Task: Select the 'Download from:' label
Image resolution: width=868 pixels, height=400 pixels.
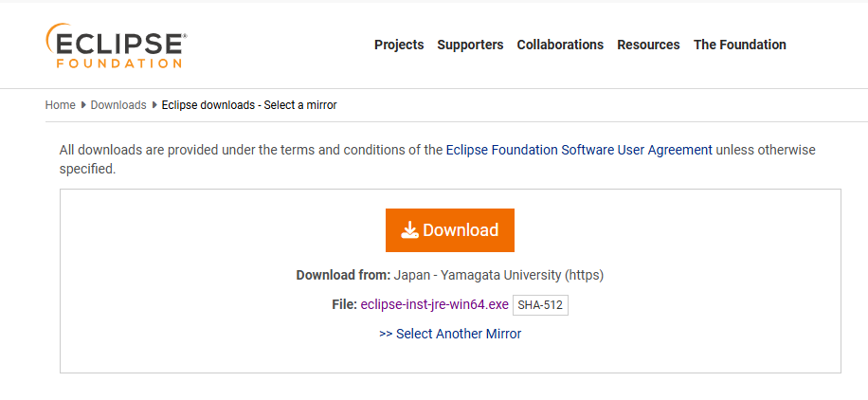Action: click(344, 275)
